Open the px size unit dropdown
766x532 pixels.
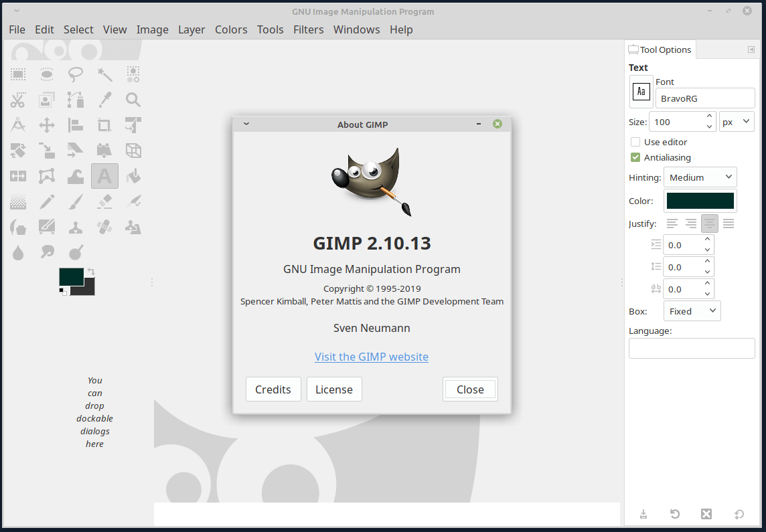coord(737,122)
